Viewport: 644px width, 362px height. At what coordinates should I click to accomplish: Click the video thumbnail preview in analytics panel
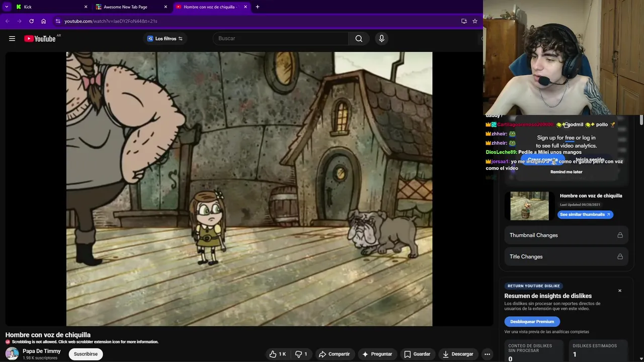(529, 206)
